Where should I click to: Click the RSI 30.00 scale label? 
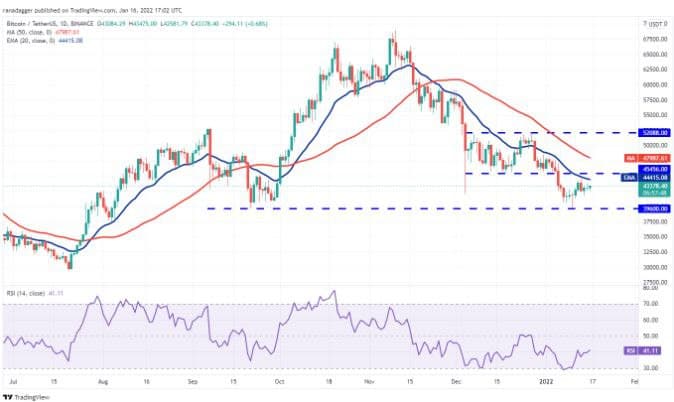tap(652, 368)
